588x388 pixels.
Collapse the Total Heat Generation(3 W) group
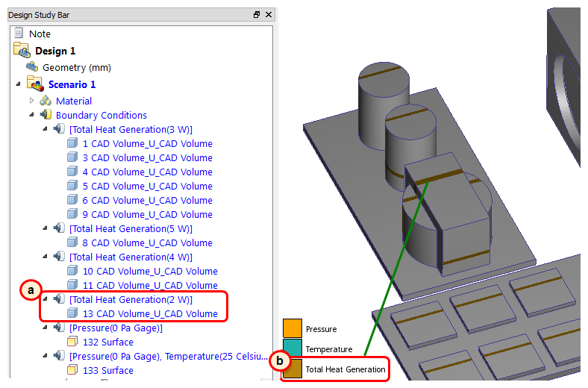tap(46, 129)
